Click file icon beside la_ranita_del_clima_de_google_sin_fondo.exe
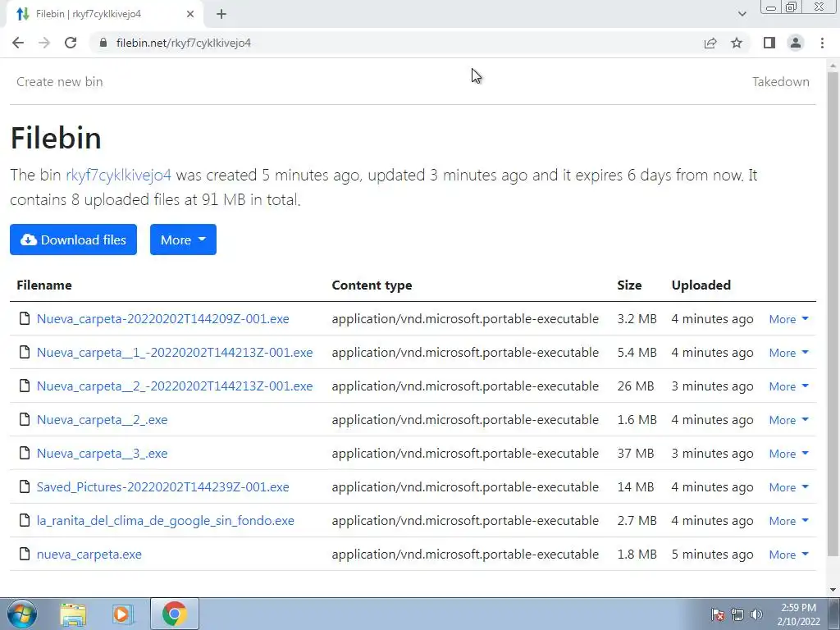 click(25, 520)
